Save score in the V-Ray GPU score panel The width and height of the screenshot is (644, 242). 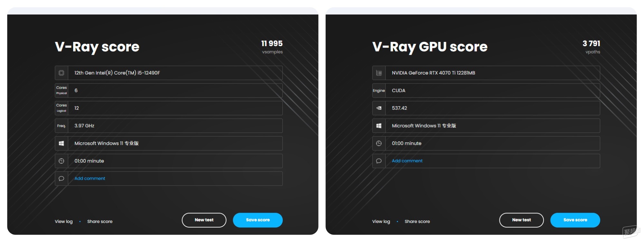point(575,220)
